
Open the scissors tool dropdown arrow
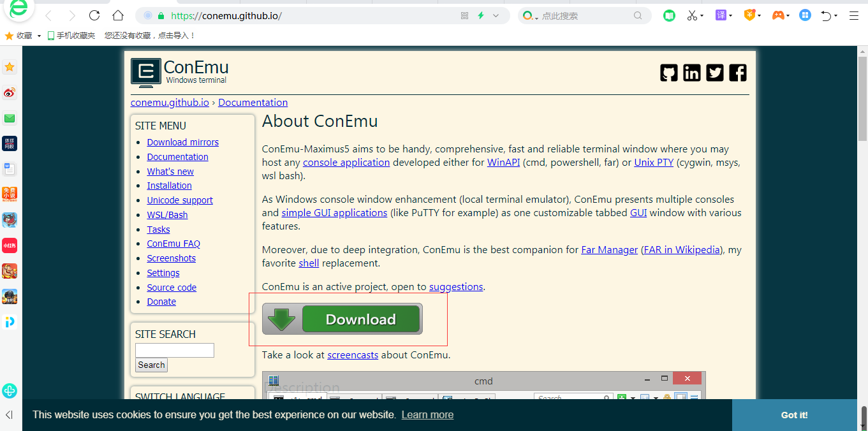(x=702, y=16)
